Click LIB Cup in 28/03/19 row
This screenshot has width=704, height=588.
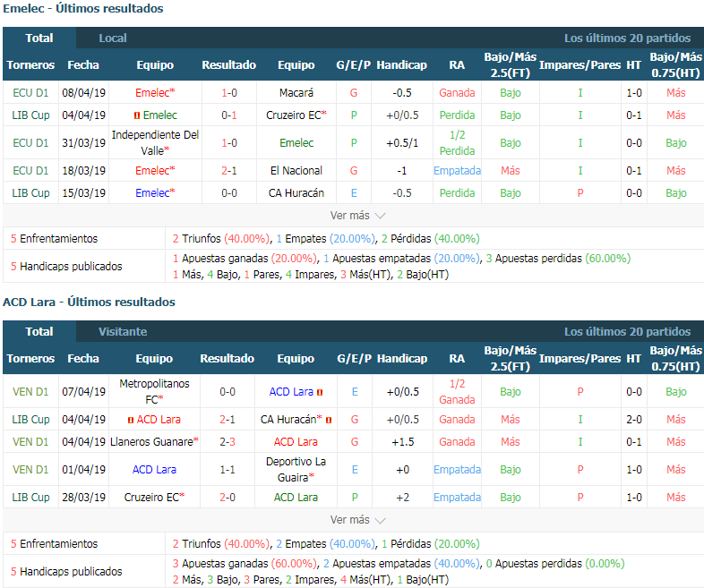point(30,498)
